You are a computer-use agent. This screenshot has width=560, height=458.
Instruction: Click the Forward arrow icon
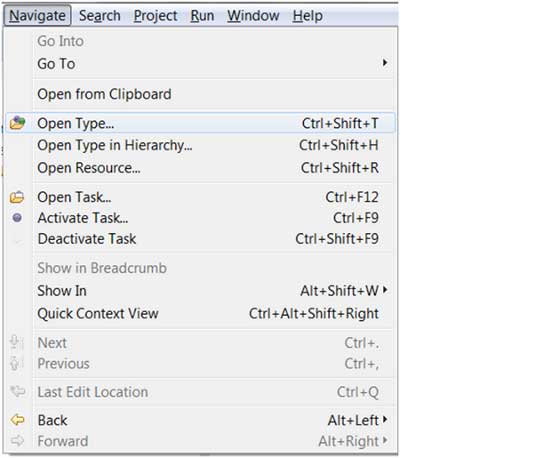(17, 441)
